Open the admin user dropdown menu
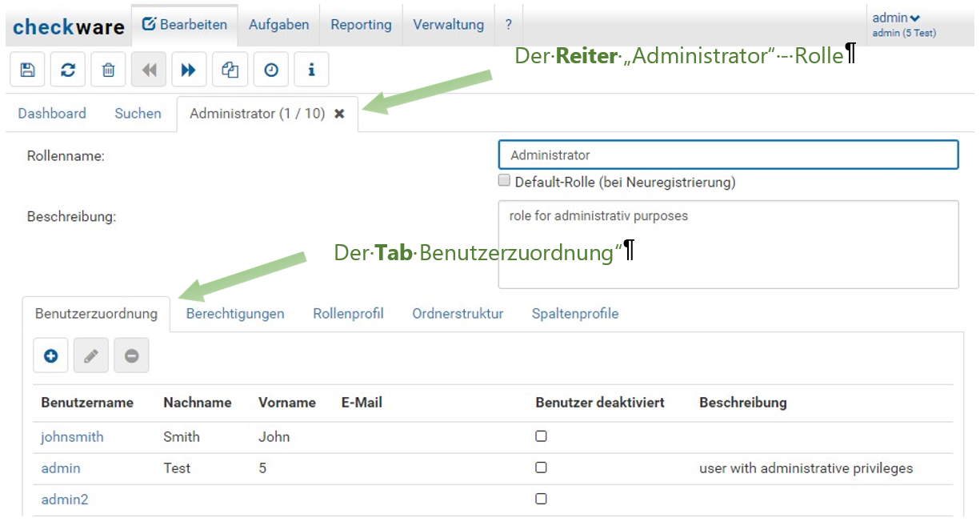The image size is (980, 526). click(x=896, y=18)
